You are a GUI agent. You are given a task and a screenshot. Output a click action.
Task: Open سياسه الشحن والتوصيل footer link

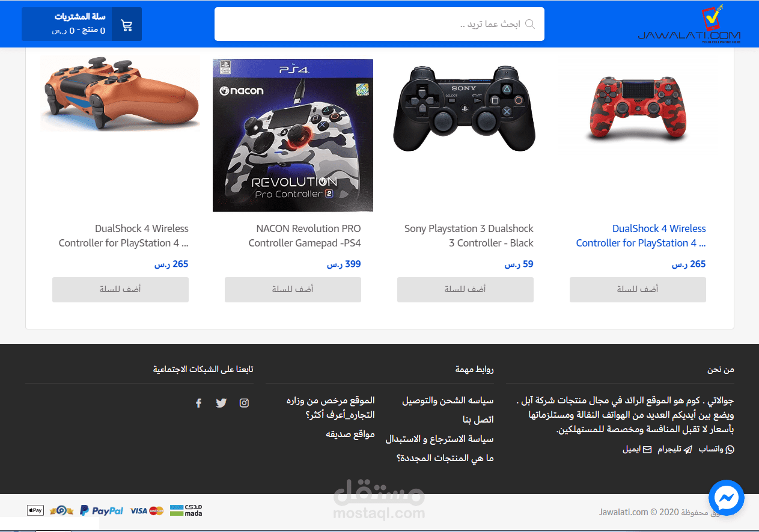448,400
